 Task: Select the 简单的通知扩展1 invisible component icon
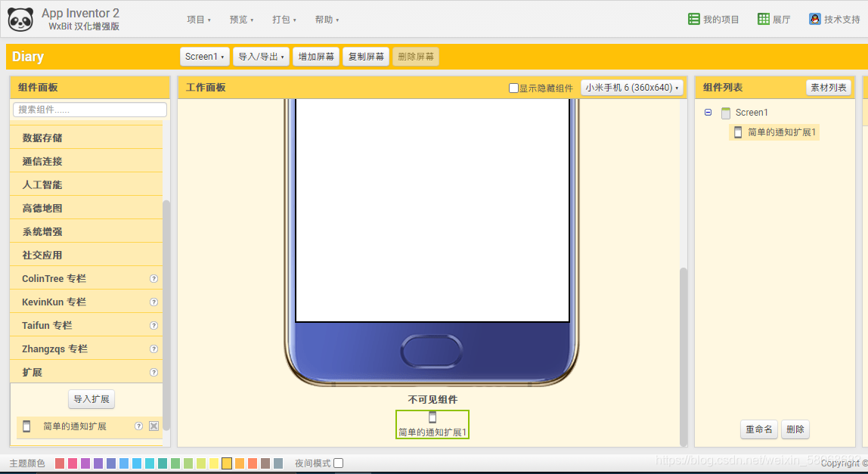pyautogui.click(x=432, y=417)
